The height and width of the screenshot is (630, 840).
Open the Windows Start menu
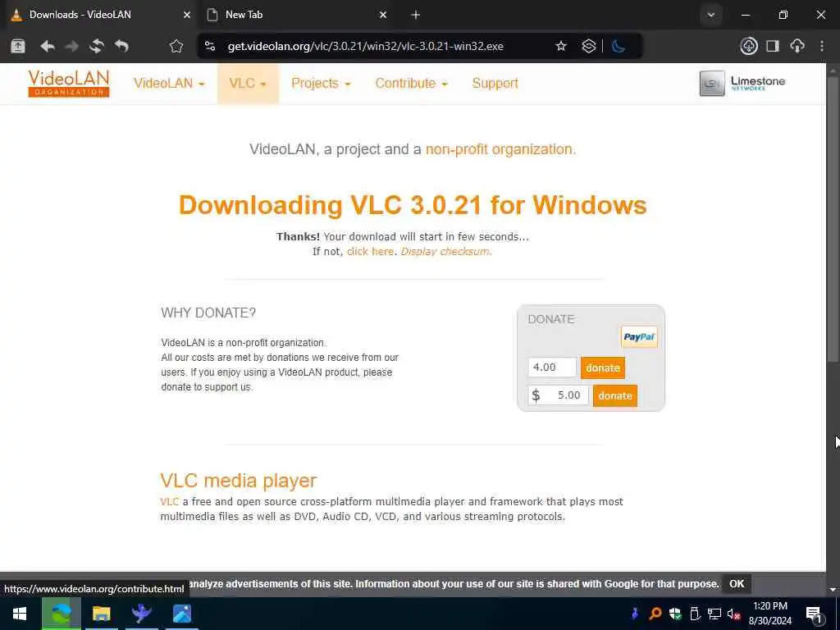[20, 614]
